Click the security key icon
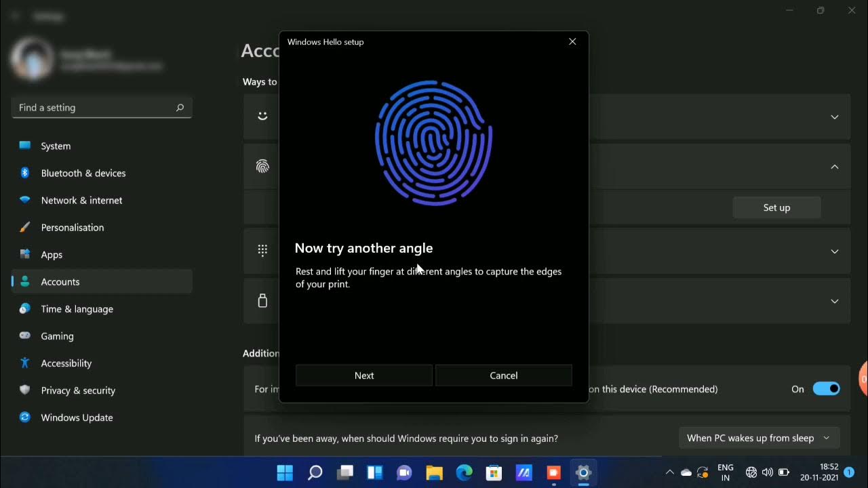This screenshot has width=868, height=488. click(x=262, y=300)
